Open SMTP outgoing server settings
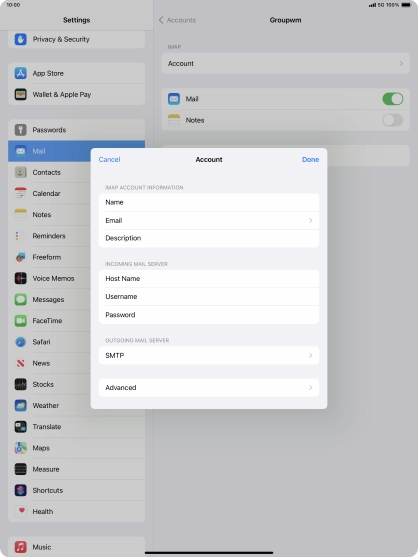This screenshot has width=418, height=557. (209, 355)
